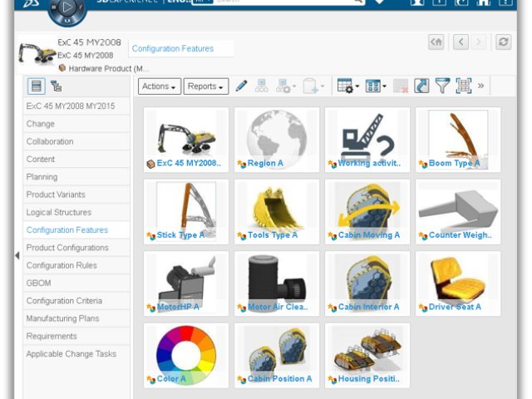The image size is (532, 399).
Task: Click the box icon beside ExC 45 MY2008.. tile label
Action: tap(150, 165)
